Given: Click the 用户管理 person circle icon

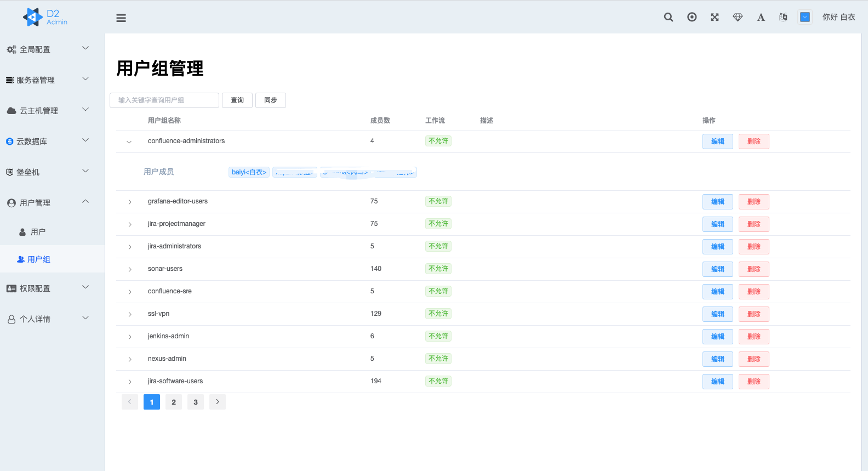Looking at the screenshot, I should click(x=12, y=203).
